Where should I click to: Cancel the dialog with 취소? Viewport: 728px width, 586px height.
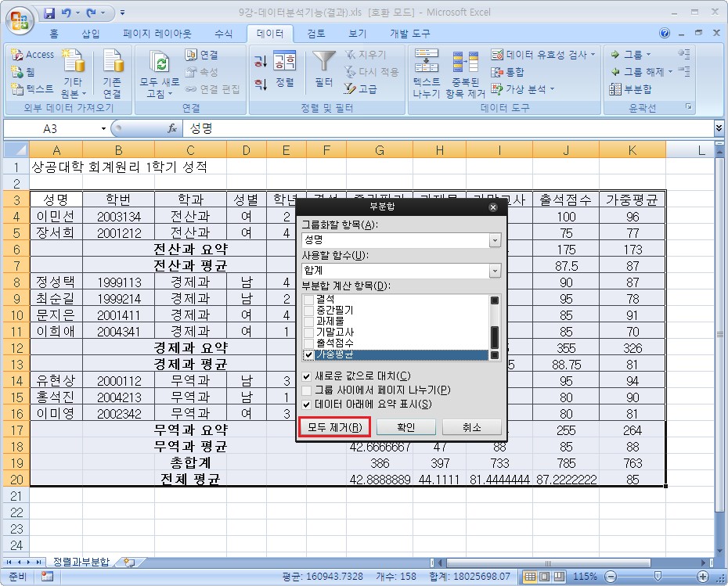coord(472,427)
